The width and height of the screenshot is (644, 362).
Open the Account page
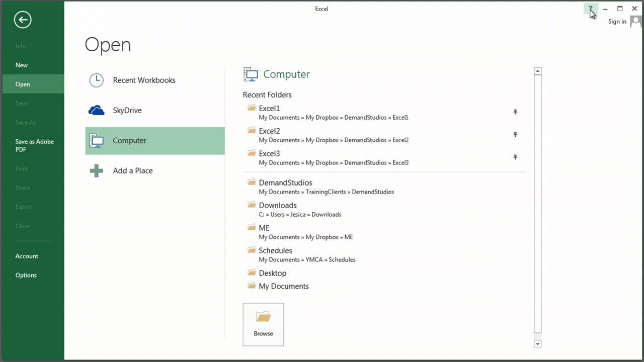[32, 256]
